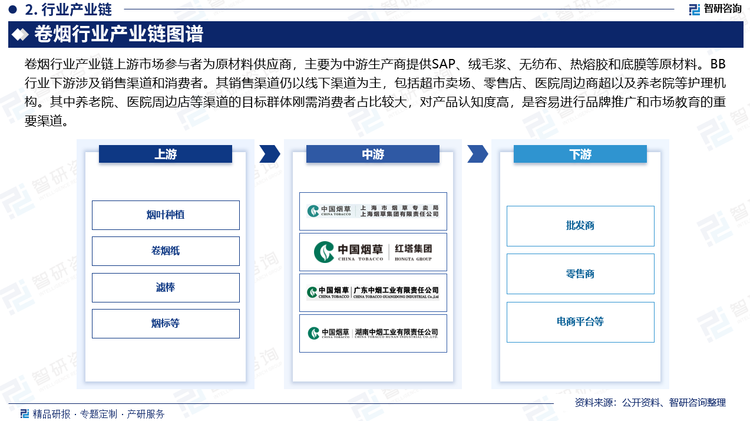Click the 智研咨询 logo in the top-right corner
The height and width of the screenshot is (421, 750).
715,9
